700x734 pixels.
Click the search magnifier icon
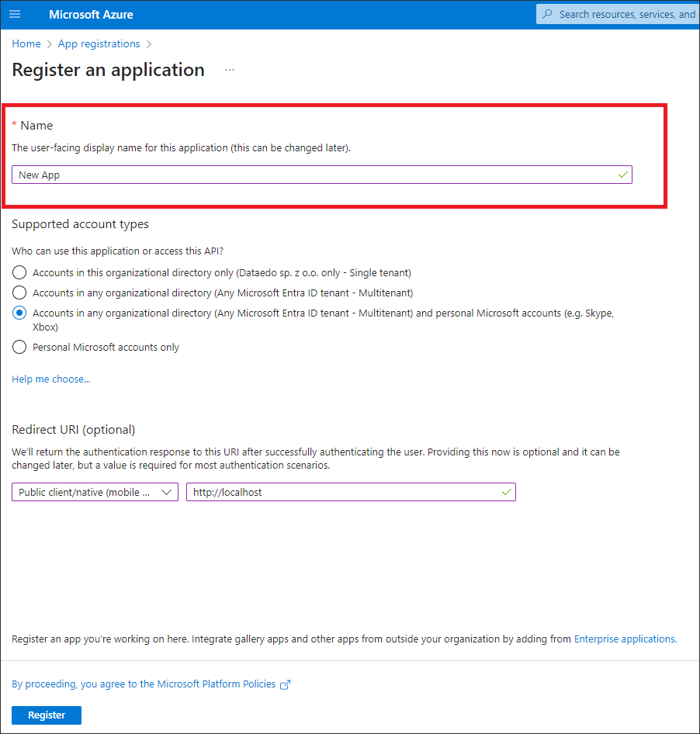[548, 14]
